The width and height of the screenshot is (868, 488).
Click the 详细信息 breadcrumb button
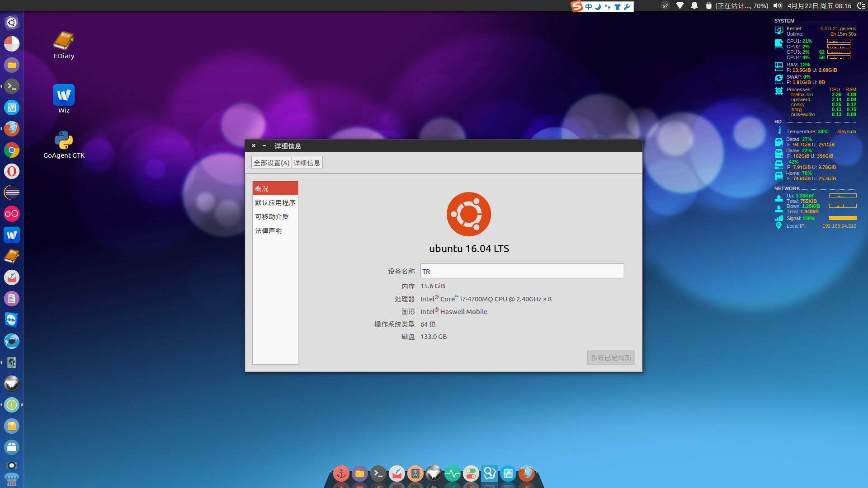(307, 163)
